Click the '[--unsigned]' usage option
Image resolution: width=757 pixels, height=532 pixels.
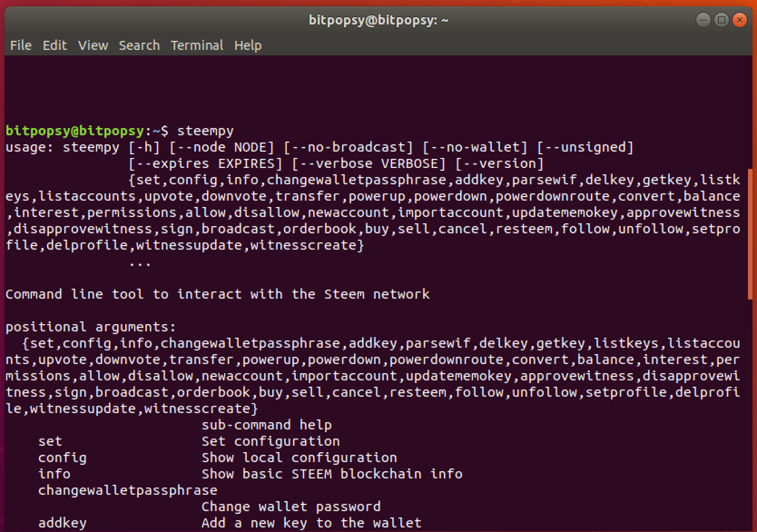click(x=585, y=147)
